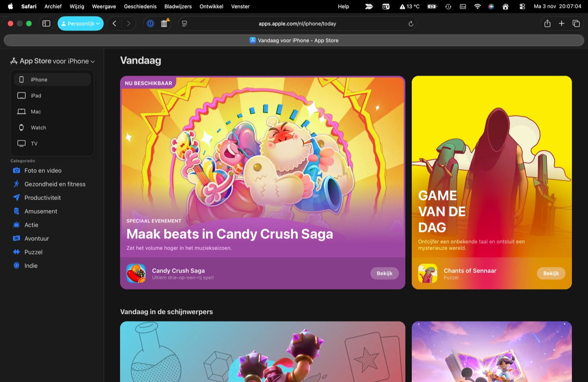Switch to the Watch platform
This screenshot has height=382, width=588.
point(38,128)
